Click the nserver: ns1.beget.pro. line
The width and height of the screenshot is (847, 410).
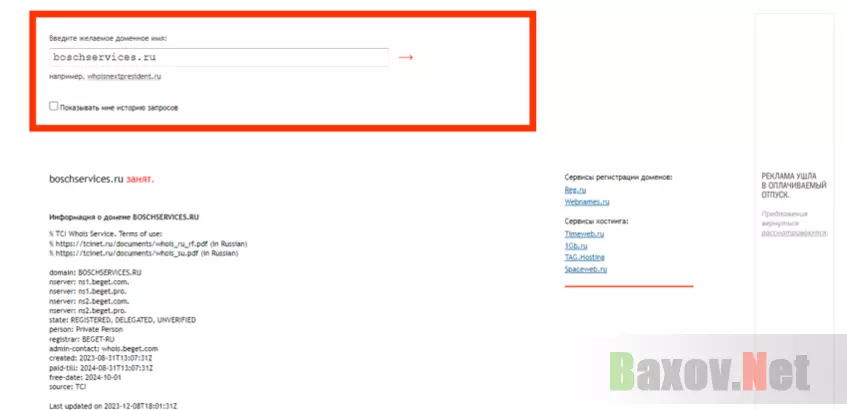point(88,292)
